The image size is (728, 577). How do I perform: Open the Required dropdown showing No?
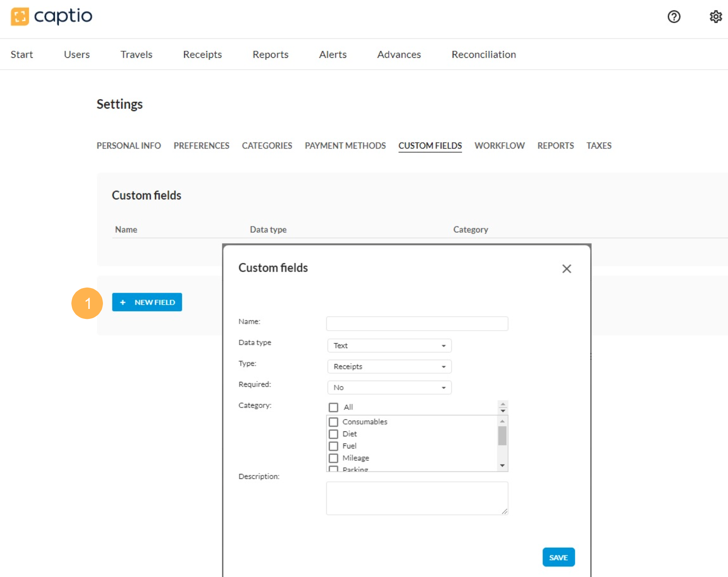389,387
